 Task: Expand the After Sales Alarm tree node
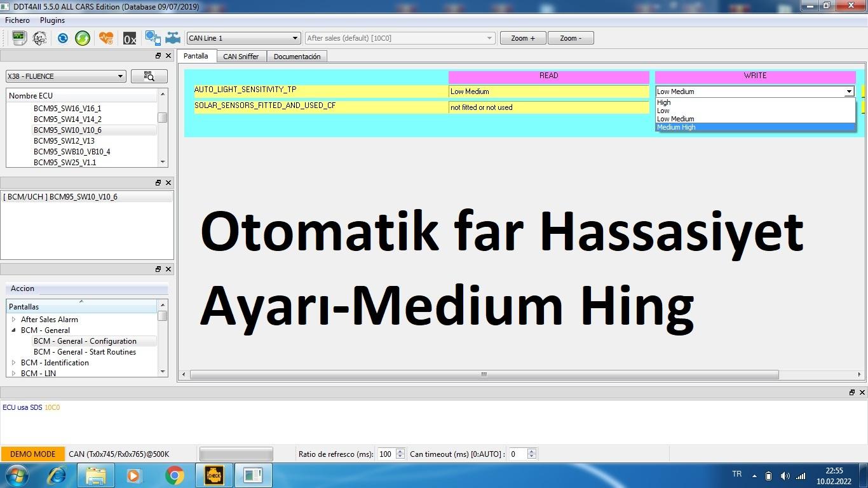pyautogui.click(x=14, y=320)
